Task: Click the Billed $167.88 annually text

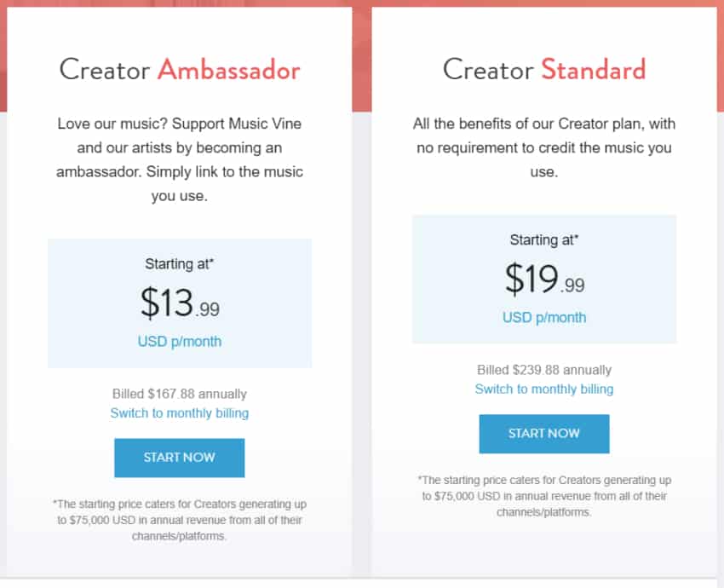Action: [180, 395]
